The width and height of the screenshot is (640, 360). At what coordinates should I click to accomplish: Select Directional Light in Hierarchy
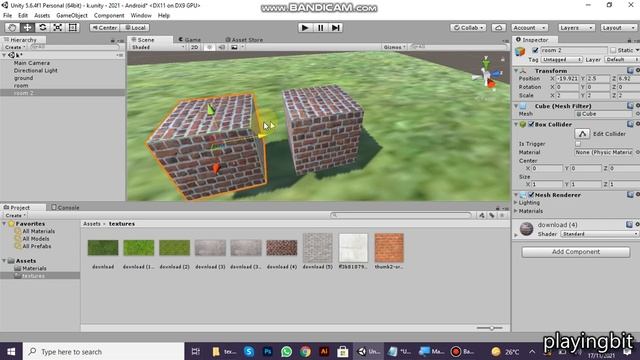pos(36,70)
